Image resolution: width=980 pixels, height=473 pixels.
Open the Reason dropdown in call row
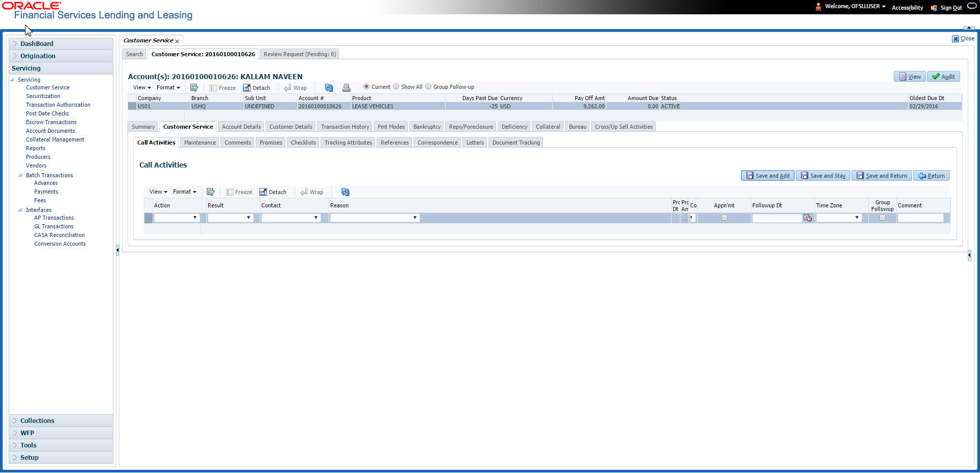pyautogui.click(x=375, y=218)
